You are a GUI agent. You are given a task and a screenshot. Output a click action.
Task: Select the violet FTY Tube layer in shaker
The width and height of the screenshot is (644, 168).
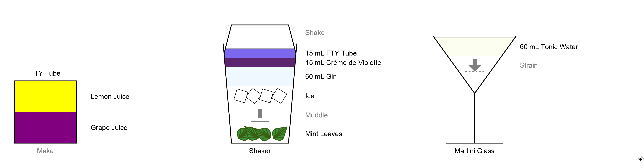click(260, 53)
